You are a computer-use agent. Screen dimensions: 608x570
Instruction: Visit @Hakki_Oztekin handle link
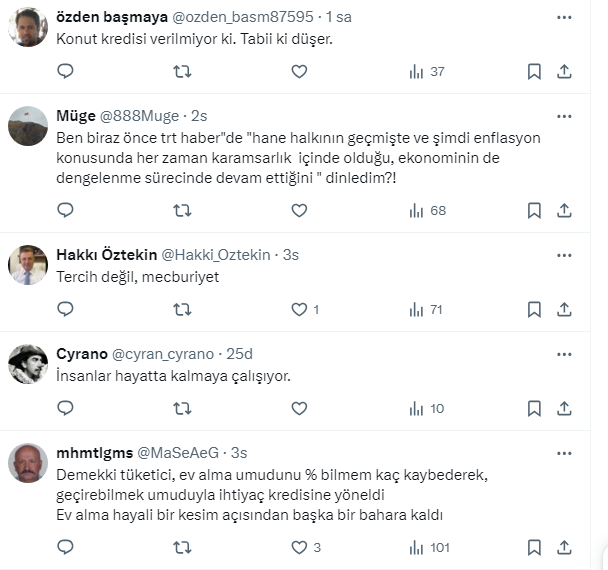point(215,254)
